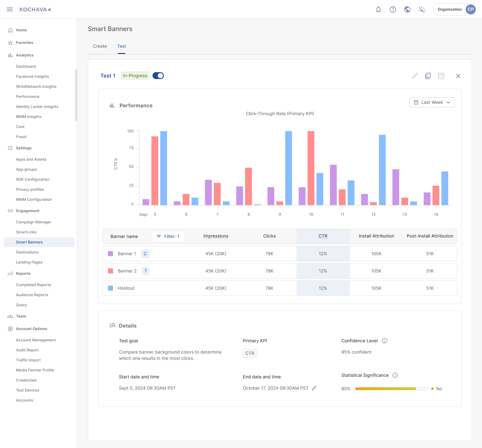Open the Filter: 1 banner filter
482x448 pixels.
[x=168, y=237]
